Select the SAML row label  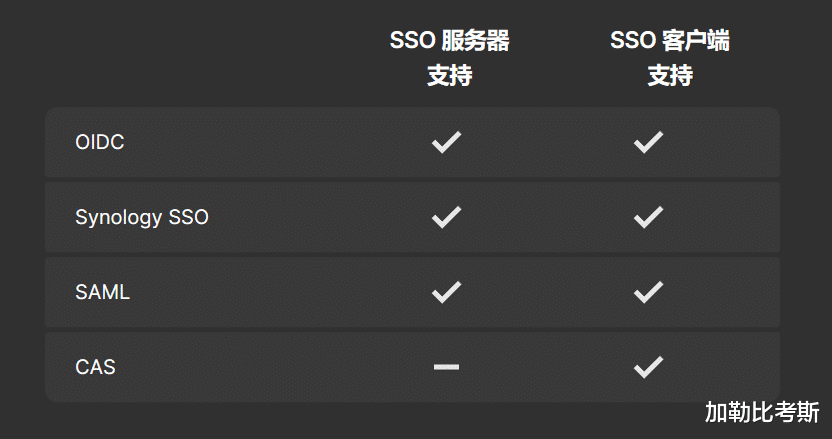[102, 292]
